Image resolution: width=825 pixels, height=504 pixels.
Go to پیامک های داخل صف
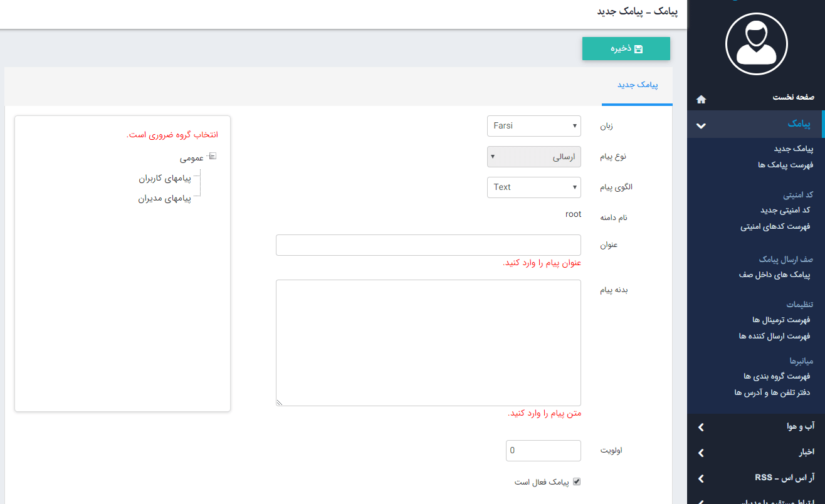tap(775, 275)
